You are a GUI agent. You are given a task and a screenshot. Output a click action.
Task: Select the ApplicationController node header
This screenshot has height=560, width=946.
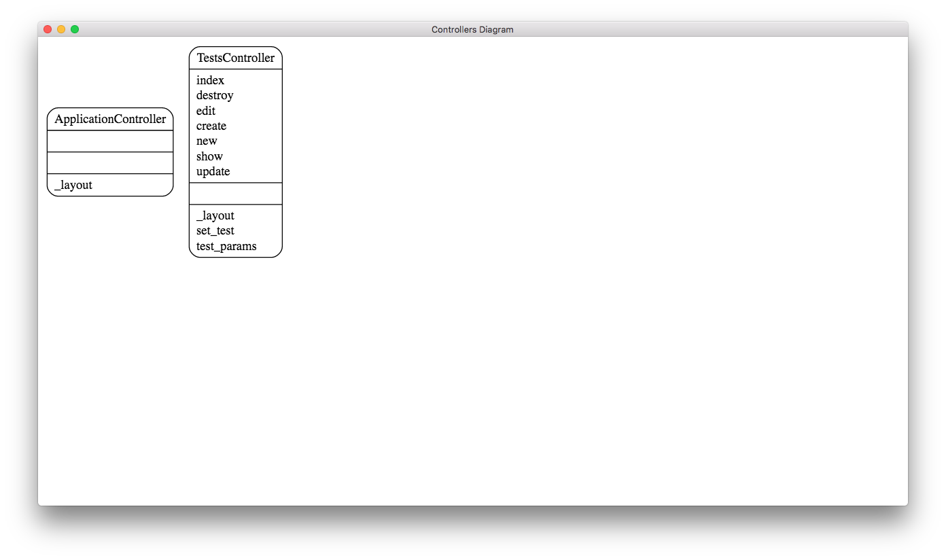[110, 119]
